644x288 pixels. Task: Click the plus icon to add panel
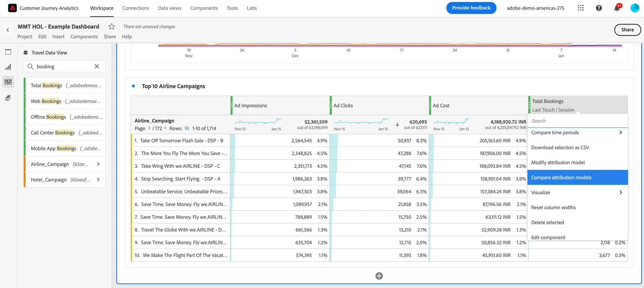tap(379, 276)
